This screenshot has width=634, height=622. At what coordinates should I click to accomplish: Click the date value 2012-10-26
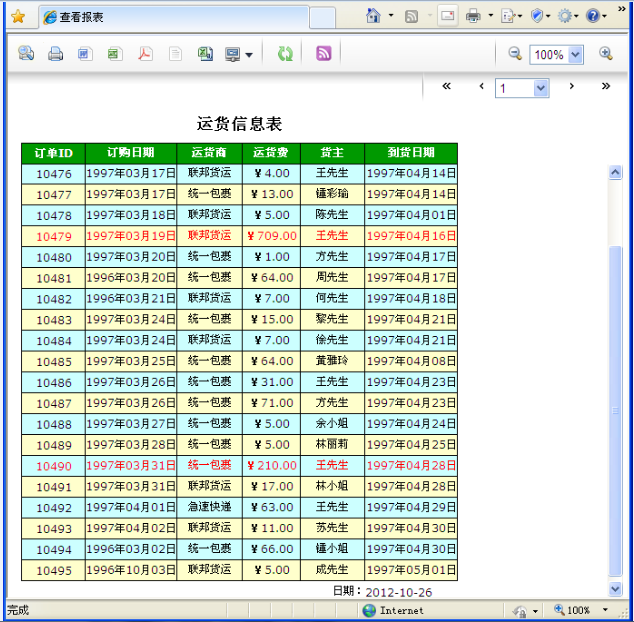(x=399, y=592)
